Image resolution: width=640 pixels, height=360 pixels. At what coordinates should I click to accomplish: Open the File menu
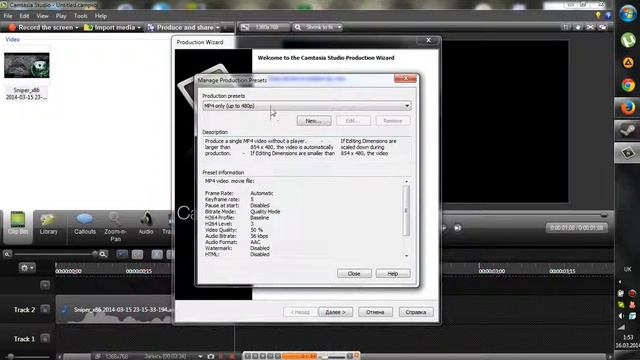pyautogui.click(x=8, y=16)
